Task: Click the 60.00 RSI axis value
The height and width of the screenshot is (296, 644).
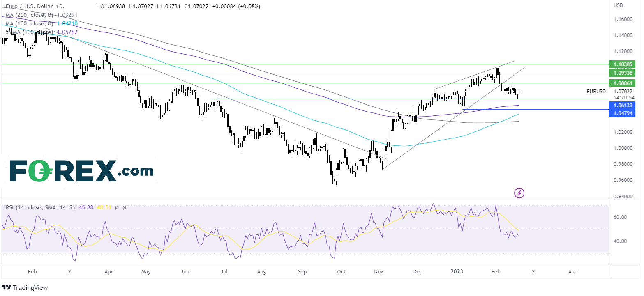Action: (620, 217)
